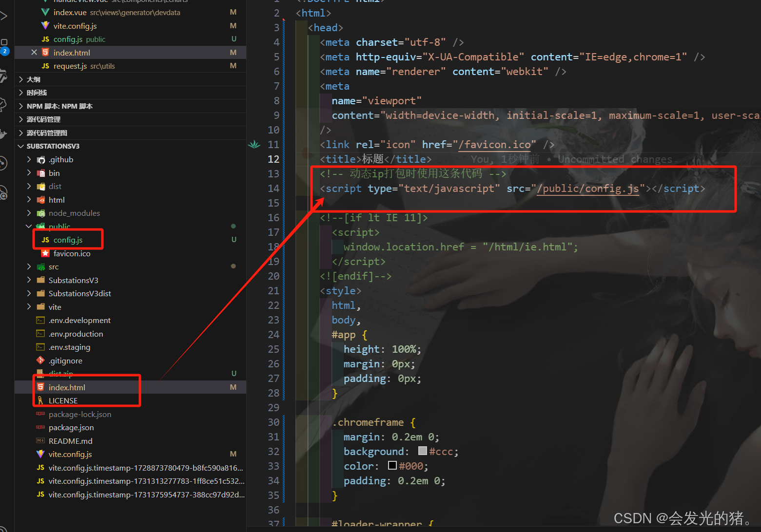Collapse the SUBSTATIONSV3 project root
This screenshot has height=532, width=761.
tap(20, 146)
